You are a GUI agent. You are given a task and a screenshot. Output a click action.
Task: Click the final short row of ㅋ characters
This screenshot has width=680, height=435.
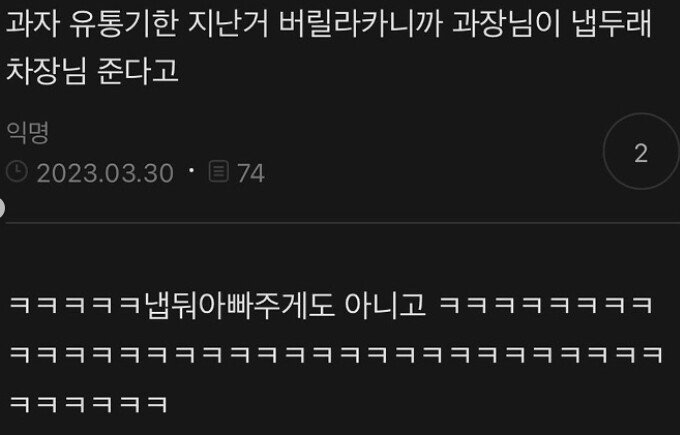tap(88, 404)
